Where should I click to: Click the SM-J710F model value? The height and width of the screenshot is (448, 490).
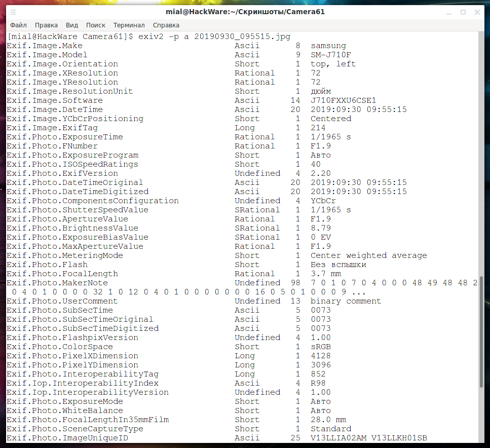(x=331, y=55)
